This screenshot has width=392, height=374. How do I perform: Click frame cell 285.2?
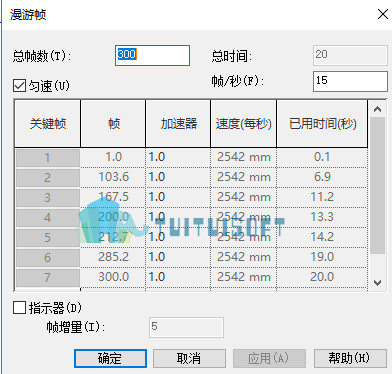[113, 257]
